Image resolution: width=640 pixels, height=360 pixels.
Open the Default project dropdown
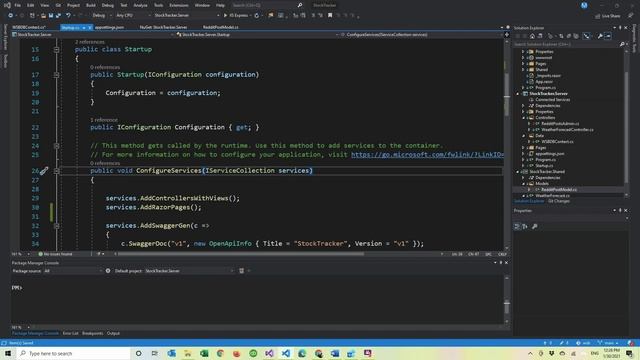pos(189,271)
